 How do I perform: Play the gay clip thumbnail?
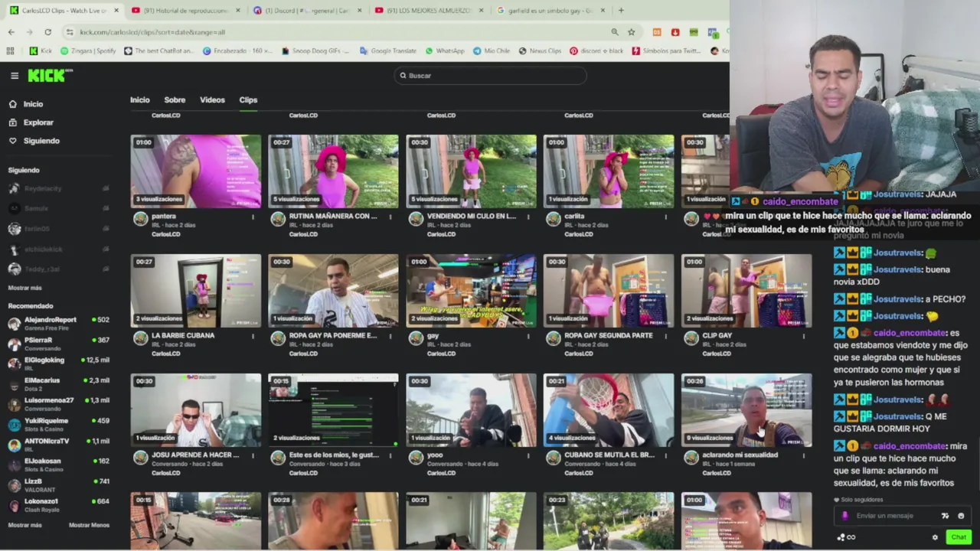pos(471,291)
